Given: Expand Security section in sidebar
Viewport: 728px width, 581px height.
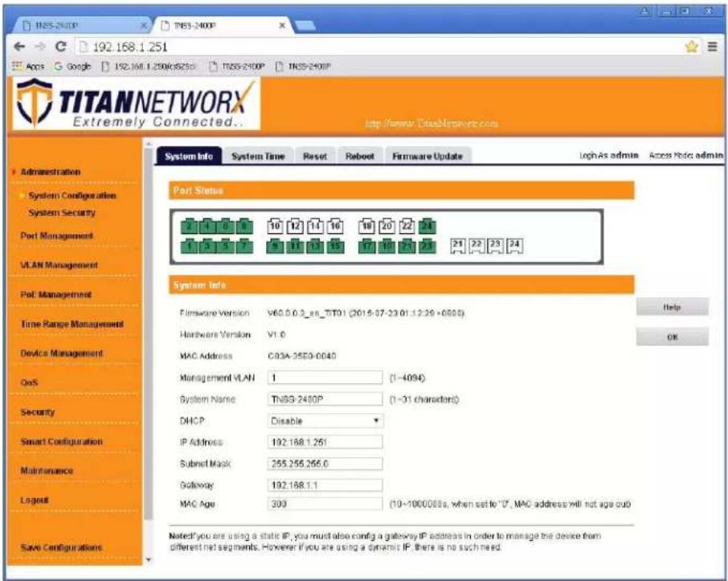Looking at the screenshot, I should click(37, 412).
